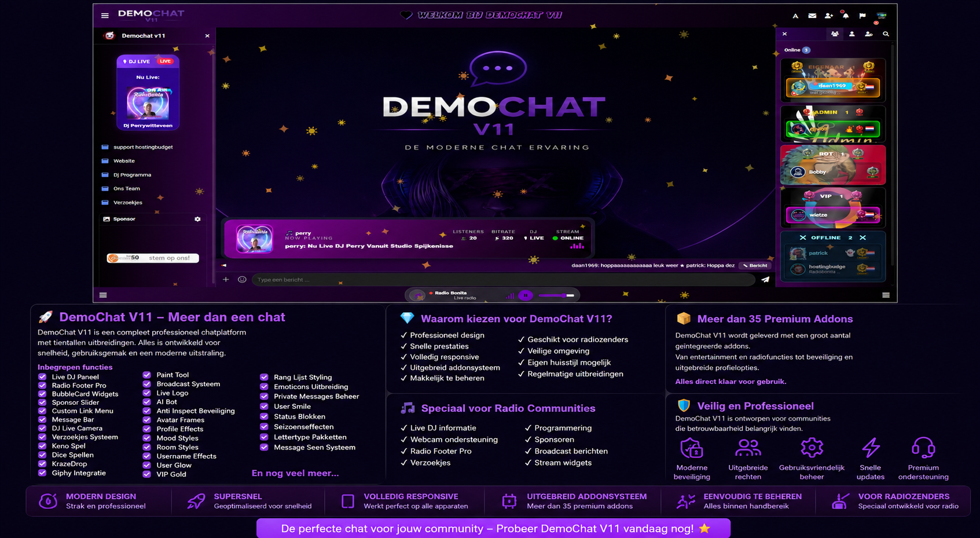
Task: Open the profile avatar in the header
Action: tap(881, 16)
